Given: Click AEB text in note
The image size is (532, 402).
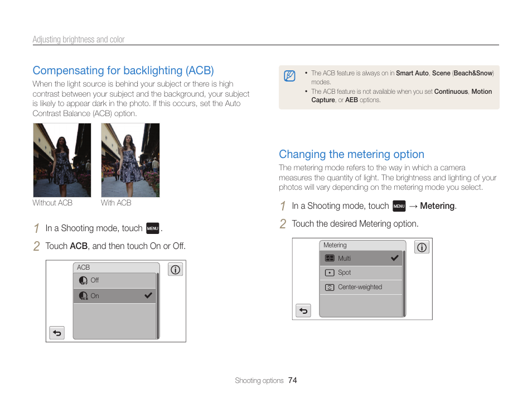Looking at the screenshot, I should [x=351, y=100].
